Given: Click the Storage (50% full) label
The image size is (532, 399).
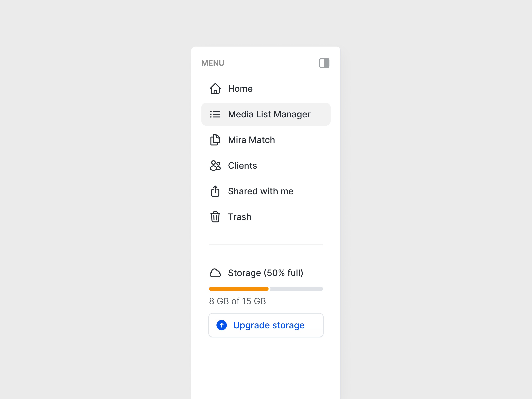Looking at the screenshot, I should tap(266, 273).
